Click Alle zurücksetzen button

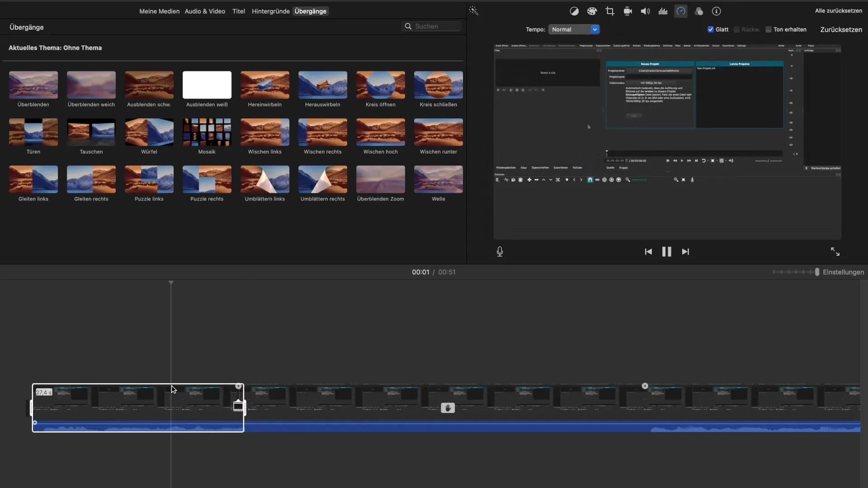(839, 10)
